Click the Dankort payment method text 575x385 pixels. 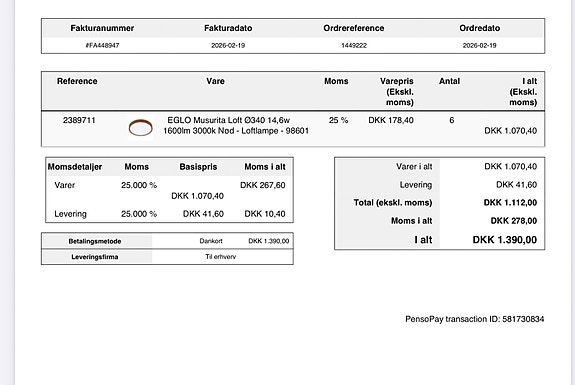(x=211, y=241)
